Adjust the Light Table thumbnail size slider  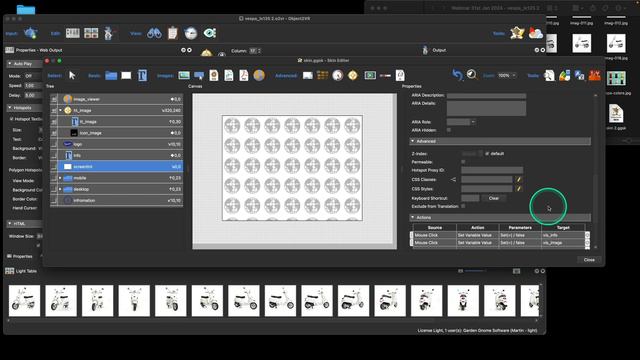475,271
